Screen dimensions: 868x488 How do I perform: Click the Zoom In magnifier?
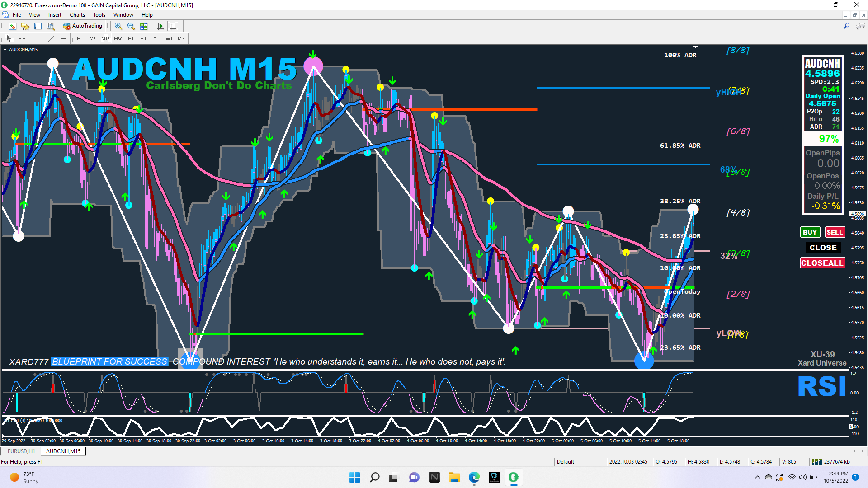pos(118,26)
